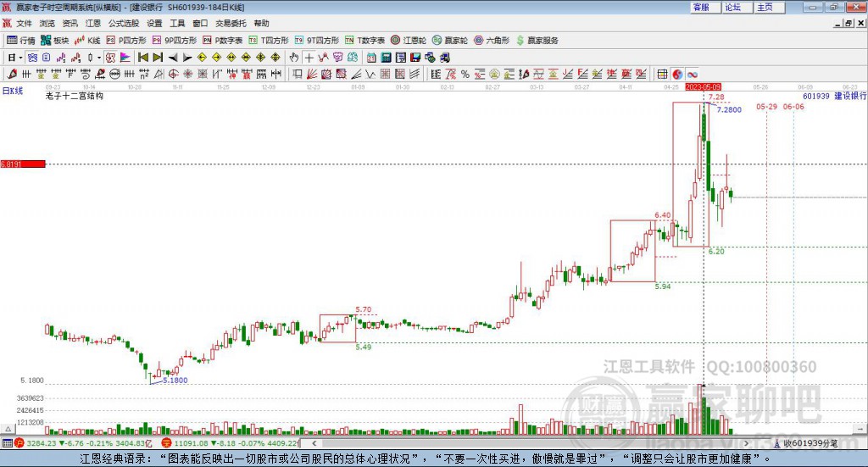The height and width of the screenshot is (467, 868).
Task: Open the 设置 menu
Action: point(154,23)
